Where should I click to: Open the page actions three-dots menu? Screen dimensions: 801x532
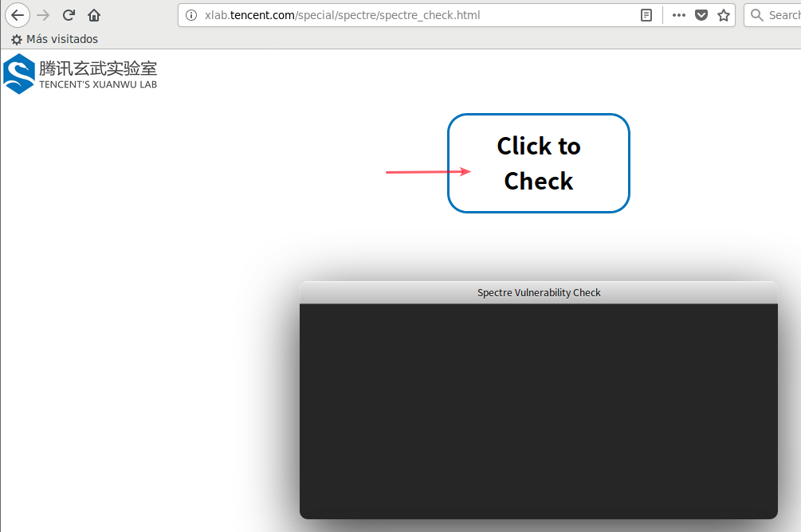click(679, 15)
